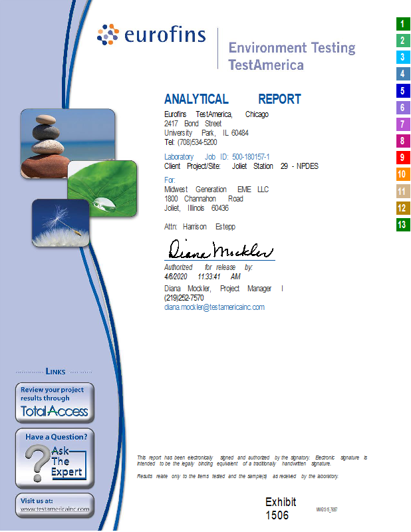The image size is (411, 532).
Task: Jump to section tab 1
Action: pos(402,24)
